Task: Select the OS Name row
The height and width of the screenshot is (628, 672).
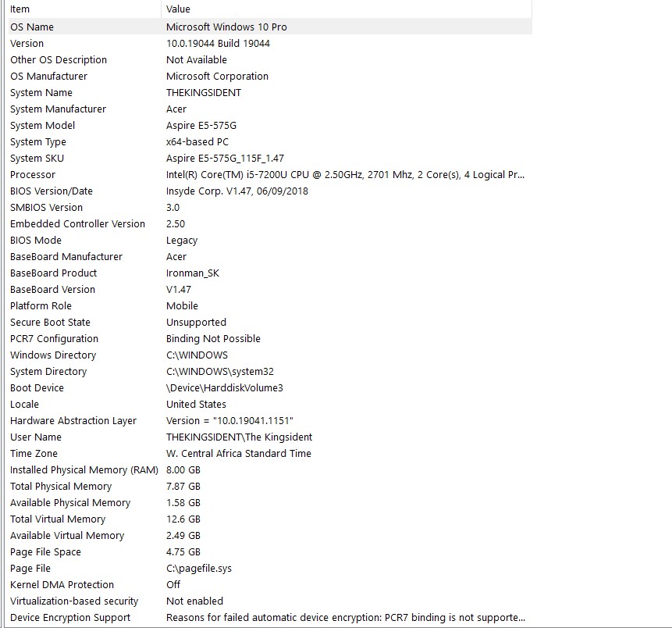Action: tap(270, 27)
